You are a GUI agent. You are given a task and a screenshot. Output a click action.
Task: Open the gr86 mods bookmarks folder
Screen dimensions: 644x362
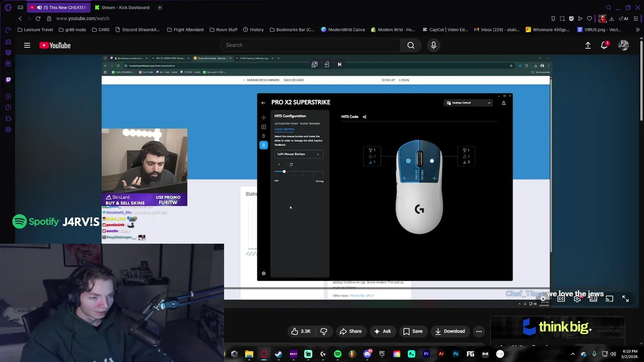[x=71, y=30]
